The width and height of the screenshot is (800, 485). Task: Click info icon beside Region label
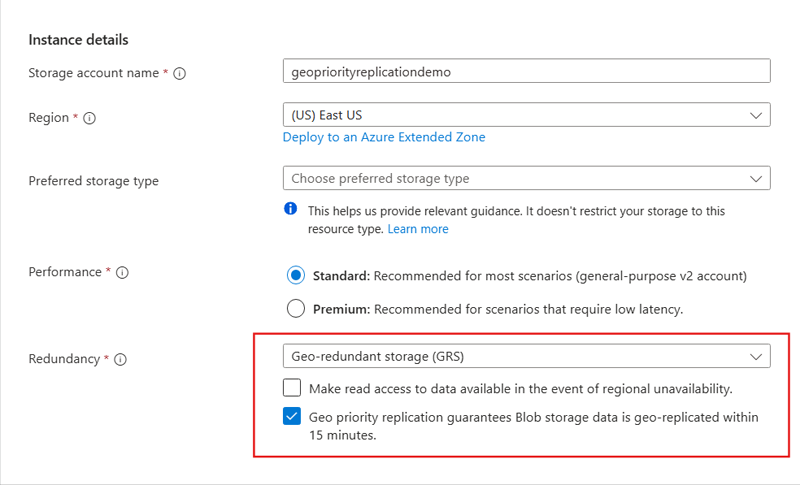[90, 118]
